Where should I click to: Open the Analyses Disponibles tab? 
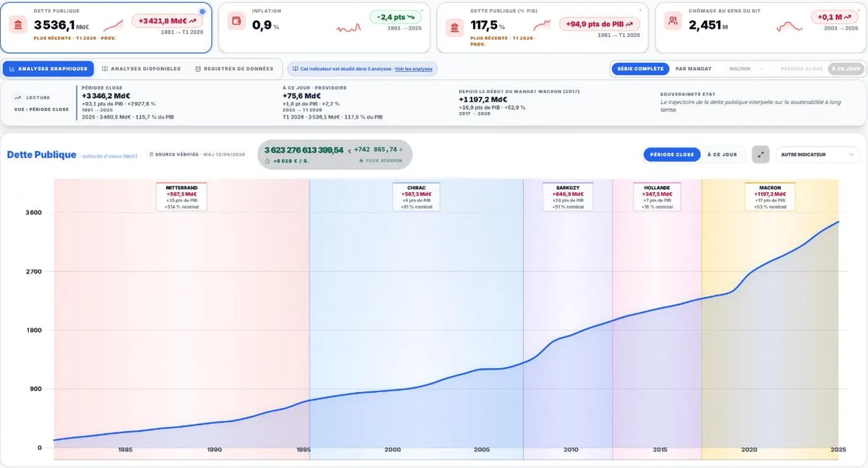pyautogui.click(x=142, y=69)
